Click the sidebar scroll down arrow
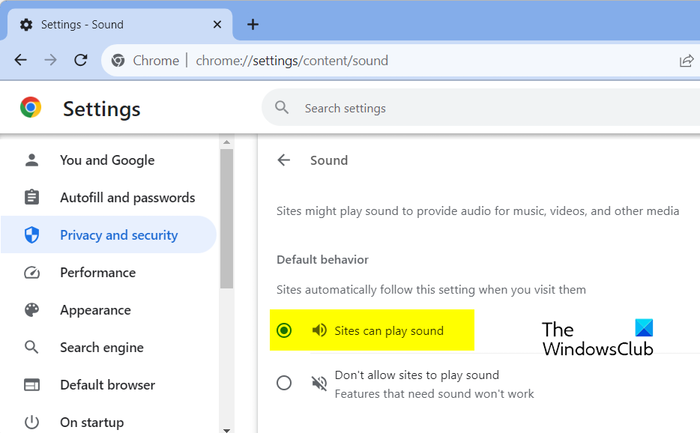 (x=227, y=427)
